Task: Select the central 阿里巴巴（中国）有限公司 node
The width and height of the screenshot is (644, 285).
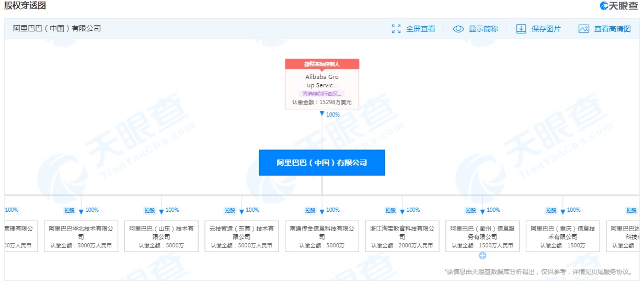Action: pos(322,163)
